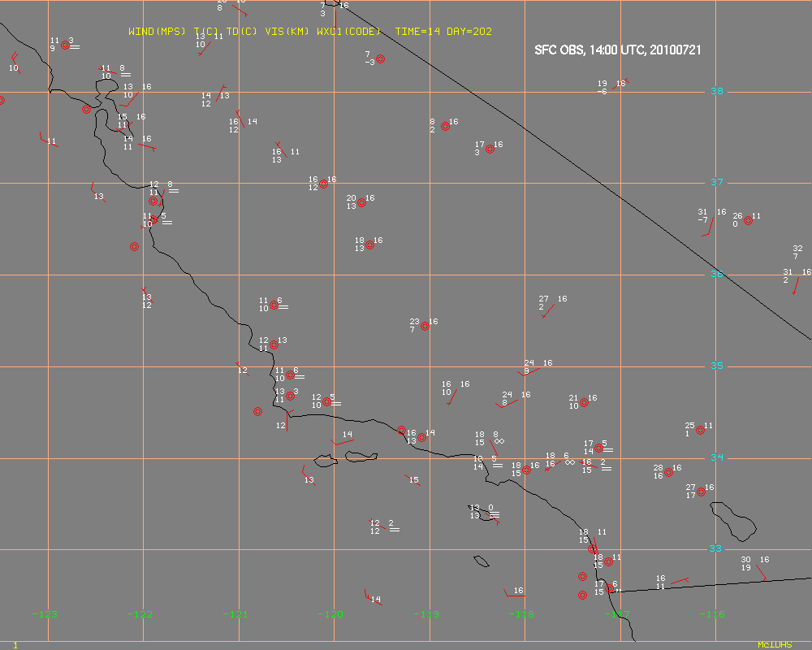This screenshot has width=812, height=650.
Task: Click the cyan latitude label 34
Action: pyautogui.click(x=717, y=457)
